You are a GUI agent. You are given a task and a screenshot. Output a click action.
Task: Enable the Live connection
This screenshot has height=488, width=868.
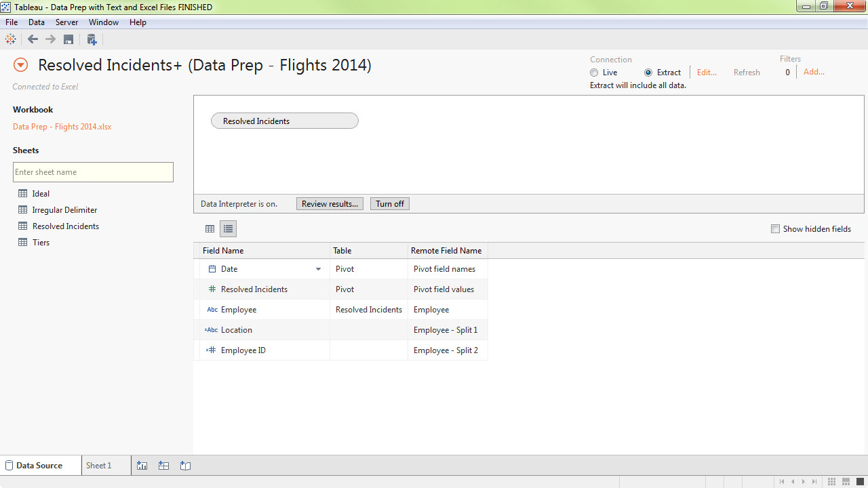click(x=594, y=72)
